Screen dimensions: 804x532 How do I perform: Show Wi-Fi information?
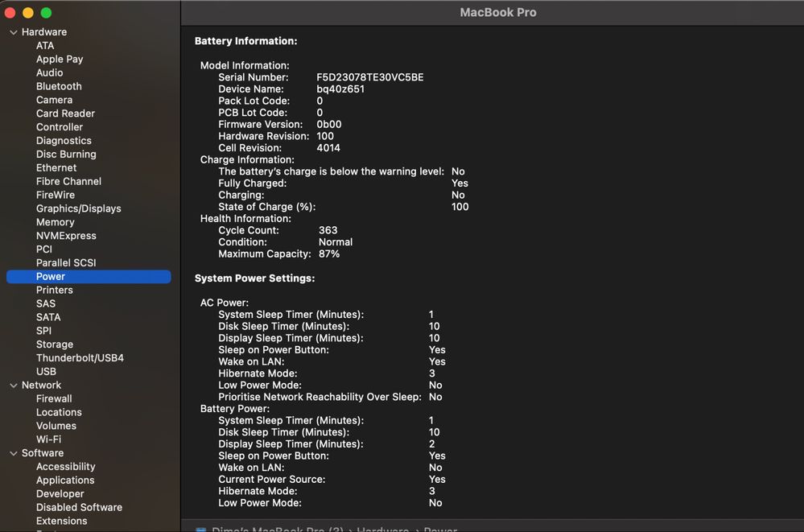tap(49, 439)
